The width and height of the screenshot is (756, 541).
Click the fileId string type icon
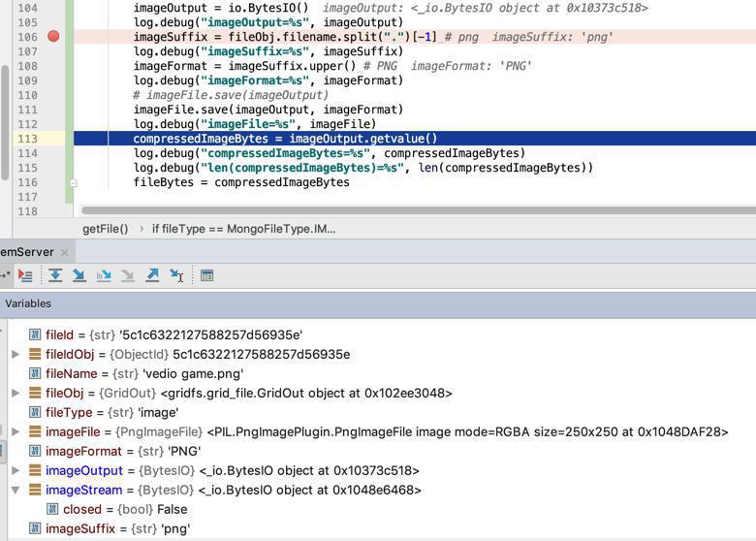pos(35,334)
